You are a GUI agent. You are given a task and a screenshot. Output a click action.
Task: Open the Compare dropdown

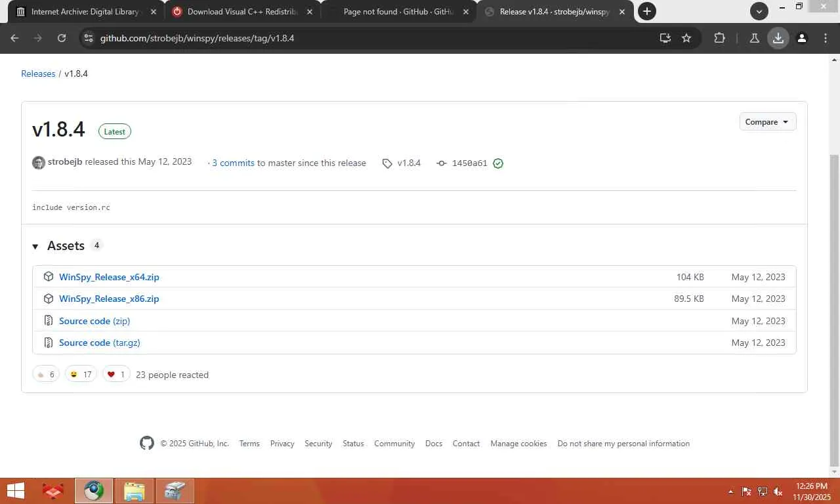pyautogui.click(x=767, y=122)
